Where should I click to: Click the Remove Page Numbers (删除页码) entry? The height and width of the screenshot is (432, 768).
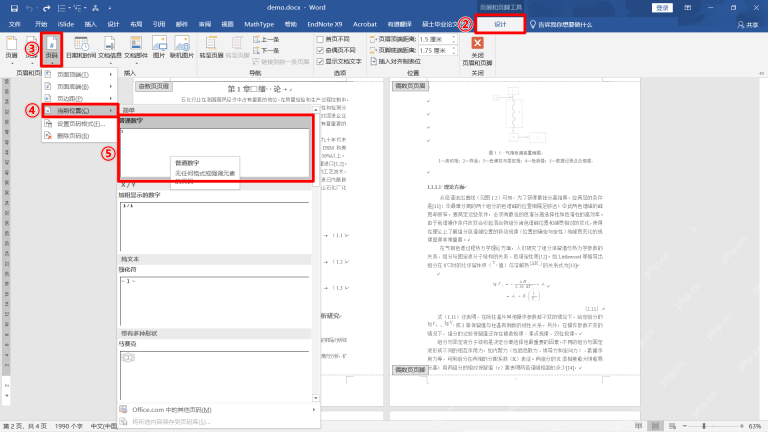74,136
